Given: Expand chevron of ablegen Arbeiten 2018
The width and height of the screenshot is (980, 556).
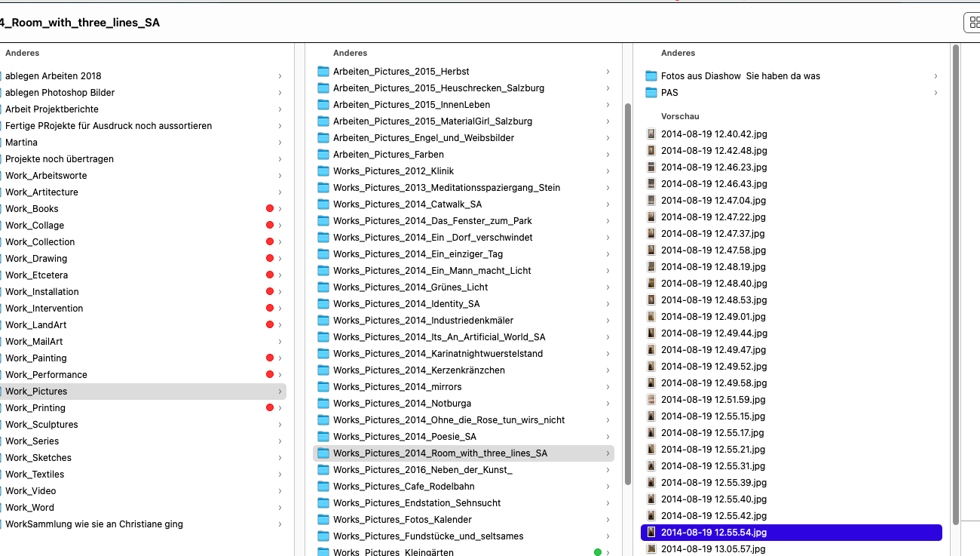Looking at the screenshot, I should (280, 75).
